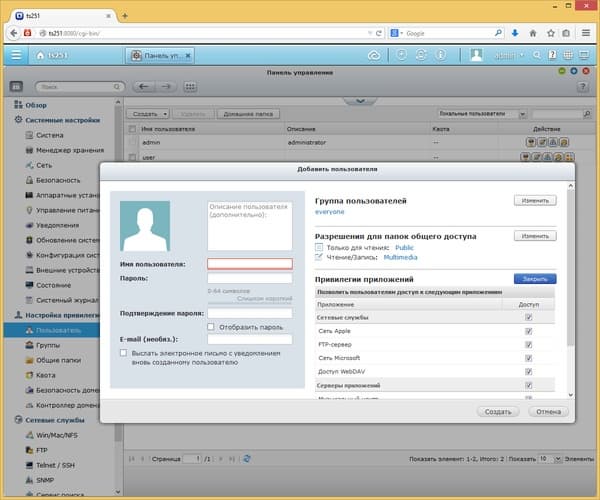
Task: Click the control panel forward arrow
Action: tap(166, 87)
